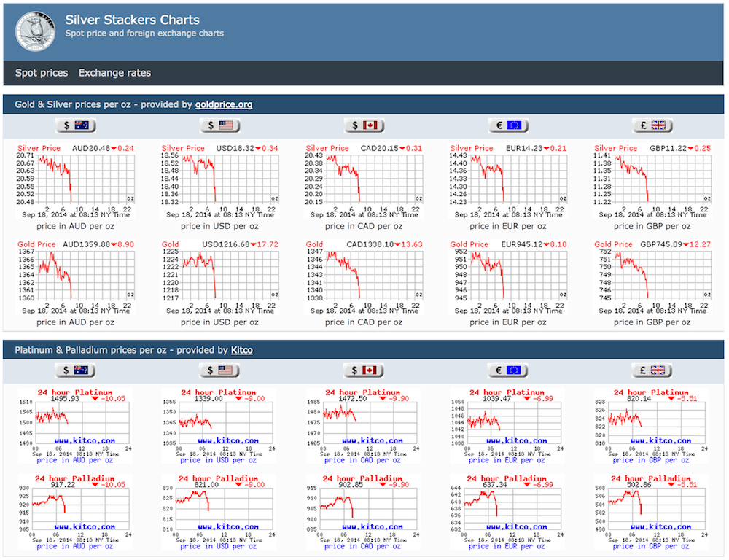Choose the Euro flag button under Platinum & Palladium
Screen dimensions: 729x560
[x=508, y=370]
